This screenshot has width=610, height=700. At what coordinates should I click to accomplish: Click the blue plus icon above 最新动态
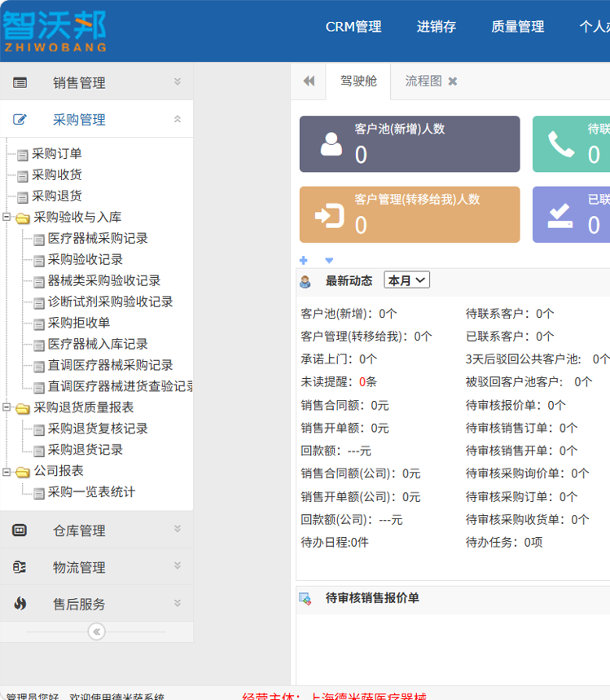[x=304, y=260]
